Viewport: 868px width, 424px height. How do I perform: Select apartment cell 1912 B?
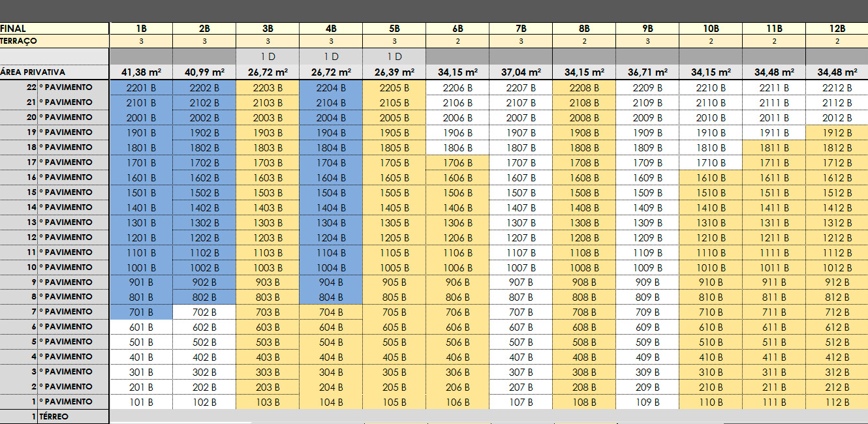point(837,133)
